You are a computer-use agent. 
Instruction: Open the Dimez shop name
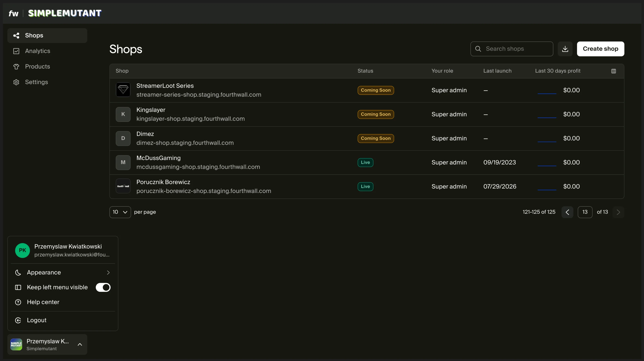[x=145, y=134]
